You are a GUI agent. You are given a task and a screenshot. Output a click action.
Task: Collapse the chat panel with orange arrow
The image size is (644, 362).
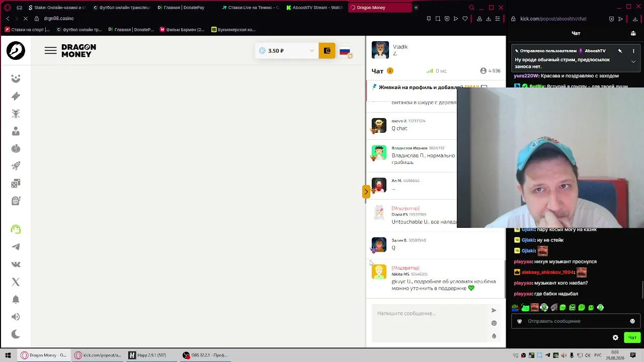(x=366, y=191)
